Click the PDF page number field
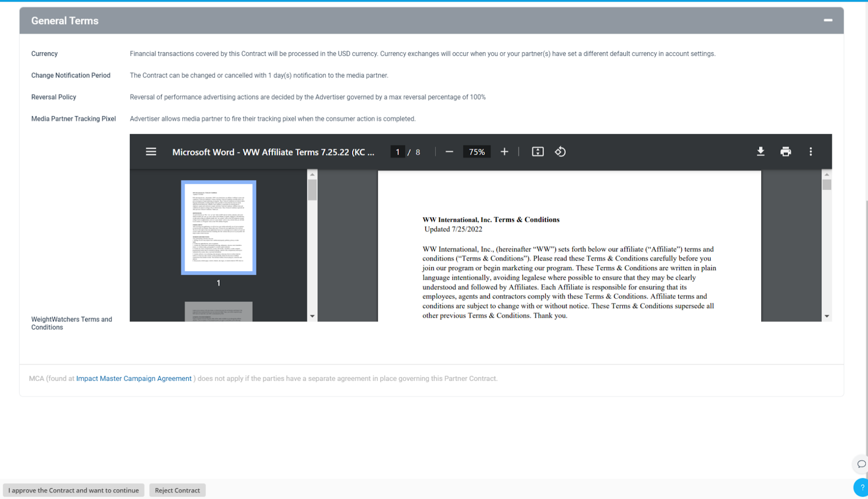The height and width of the screenshot is (499, 868). click(398, 152)
